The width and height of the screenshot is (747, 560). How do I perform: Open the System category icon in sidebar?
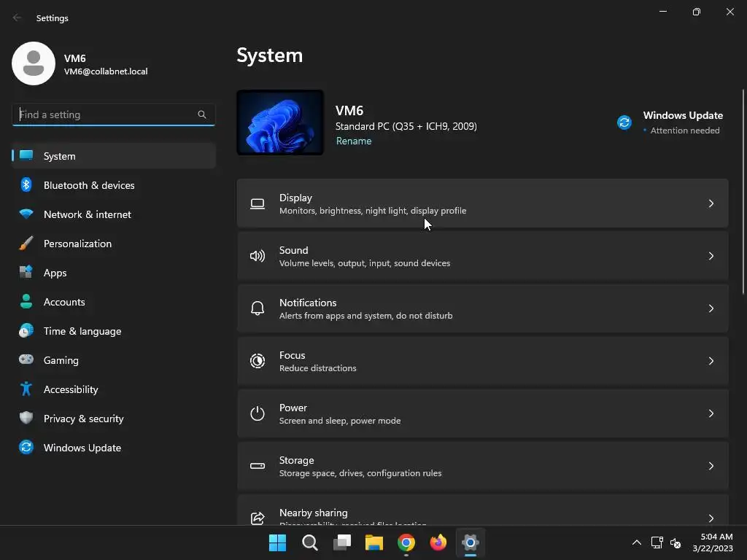click(x=26, y=155)
